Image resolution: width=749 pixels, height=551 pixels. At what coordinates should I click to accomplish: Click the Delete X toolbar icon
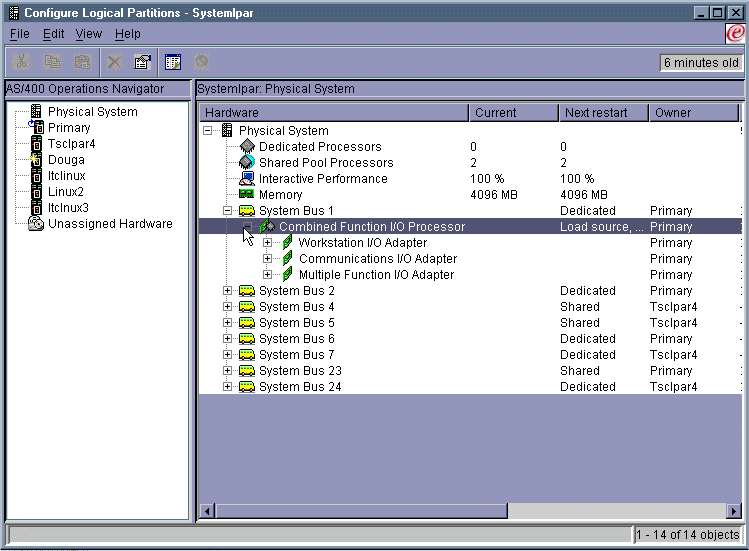(x=114, y=62)
